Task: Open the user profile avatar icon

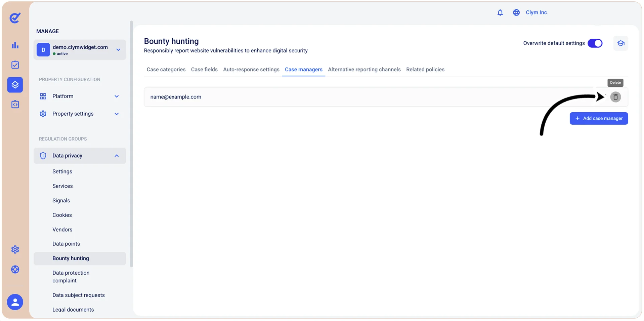Action: point(15,302)
